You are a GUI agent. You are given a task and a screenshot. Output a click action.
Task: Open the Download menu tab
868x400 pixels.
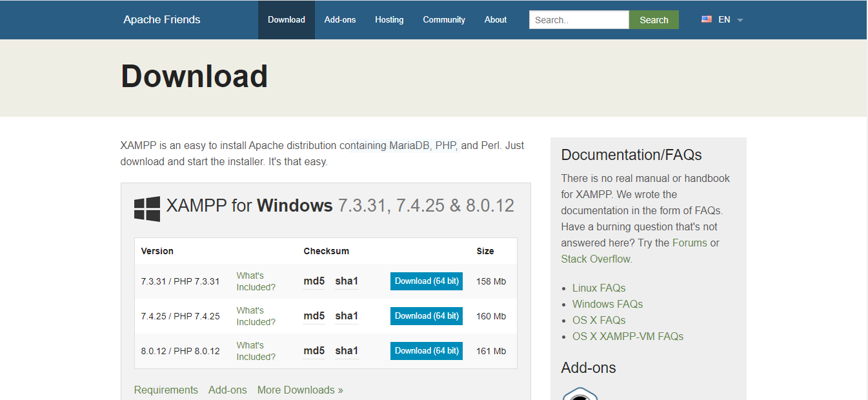pos(286,20)
